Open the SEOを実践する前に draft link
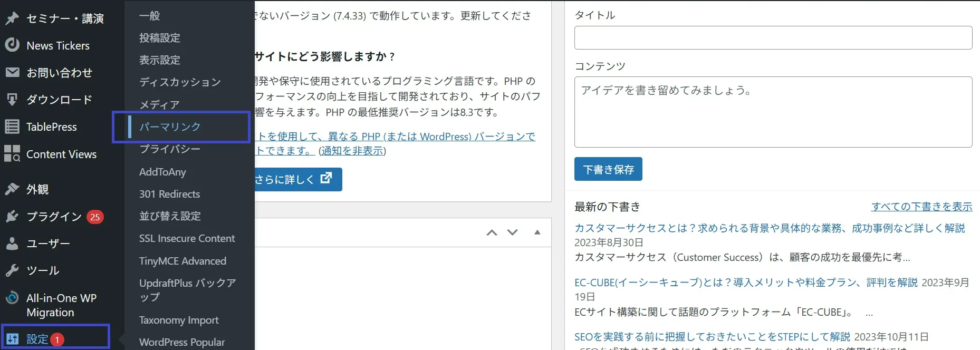 [712, 337]
